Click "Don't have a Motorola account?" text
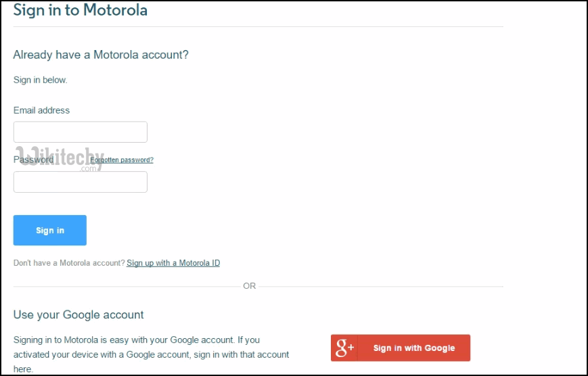The image size is (588, 376). pyautogui.click(x=69, y=263)
